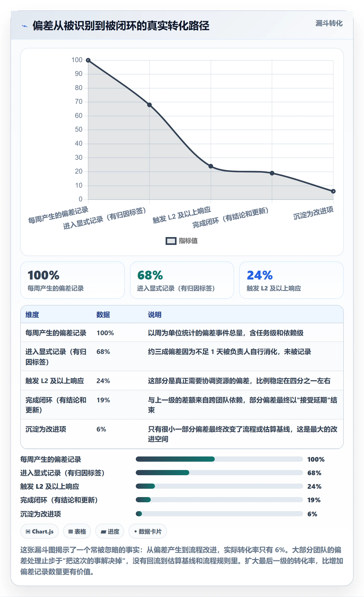Click the chart data point at value 24

211,166
